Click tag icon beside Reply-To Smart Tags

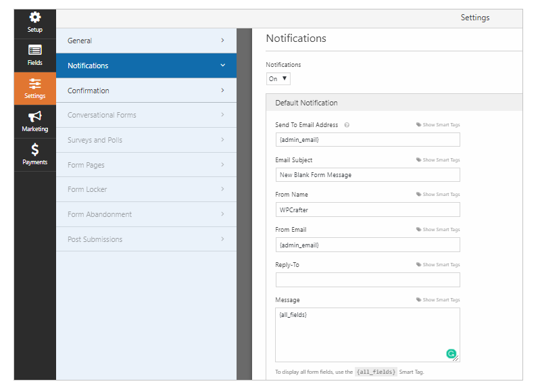(418, 264)
